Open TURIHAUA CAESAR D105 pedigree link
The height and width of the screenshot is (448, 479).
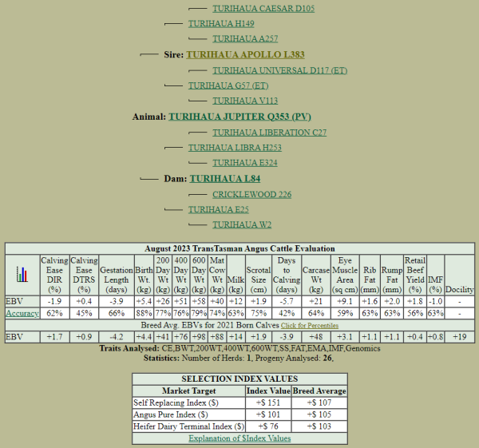pos(263,9)
